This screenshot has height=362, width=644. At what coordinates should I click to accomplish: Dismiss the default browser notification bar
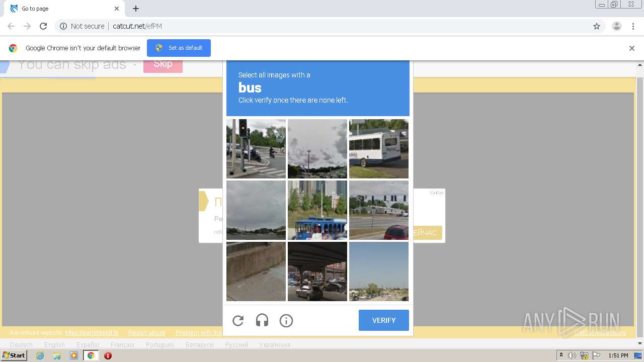click(632, 48)
